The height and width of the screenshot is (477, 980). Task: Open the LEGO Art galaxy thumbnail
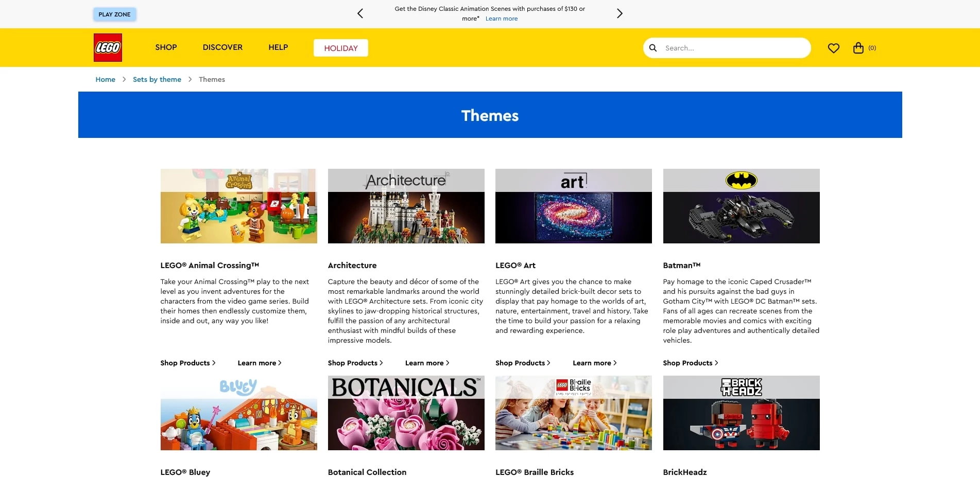573,206
